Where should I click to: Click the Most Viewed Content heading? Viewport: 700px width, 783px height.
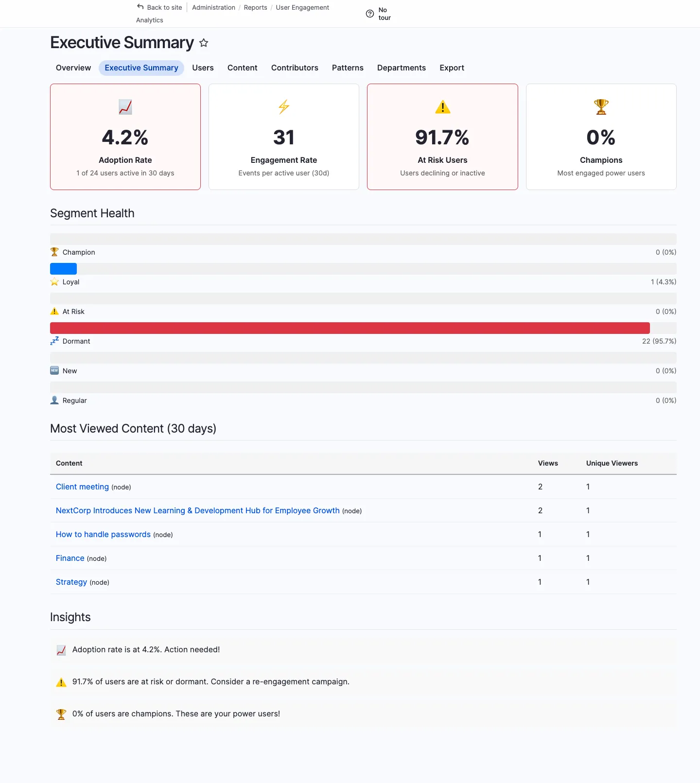click(133, 429)
